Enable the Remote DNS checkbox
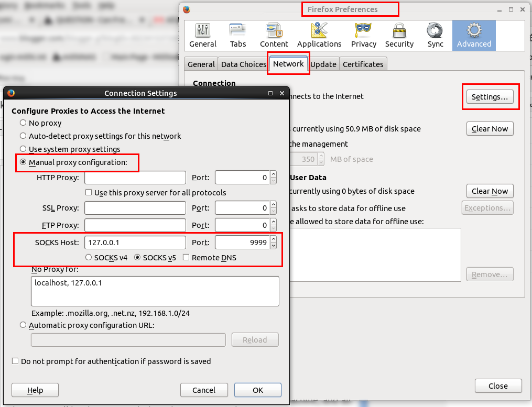Image resolution: width=532 pixels, height=407 pixels. [186, 257]
